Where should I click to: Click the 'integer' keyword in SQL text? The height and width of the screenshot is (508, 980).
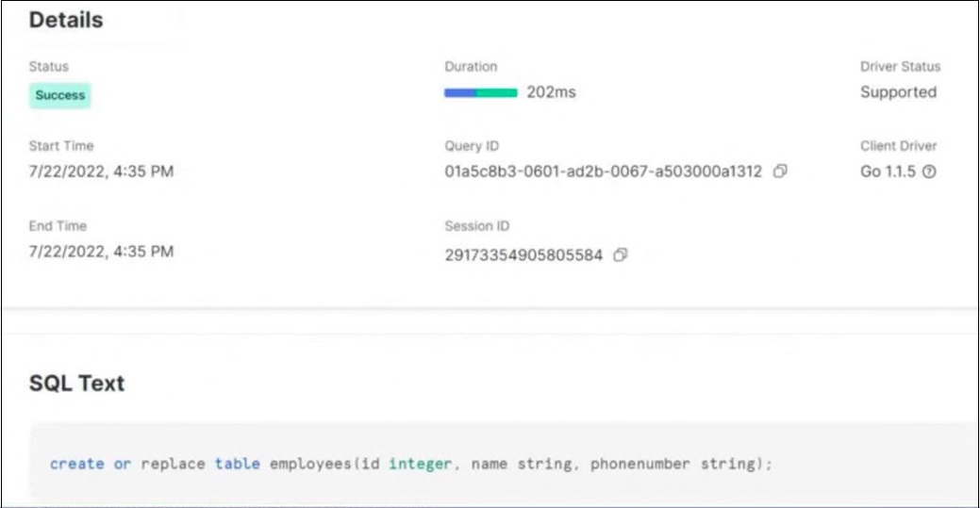coord(420,464)
